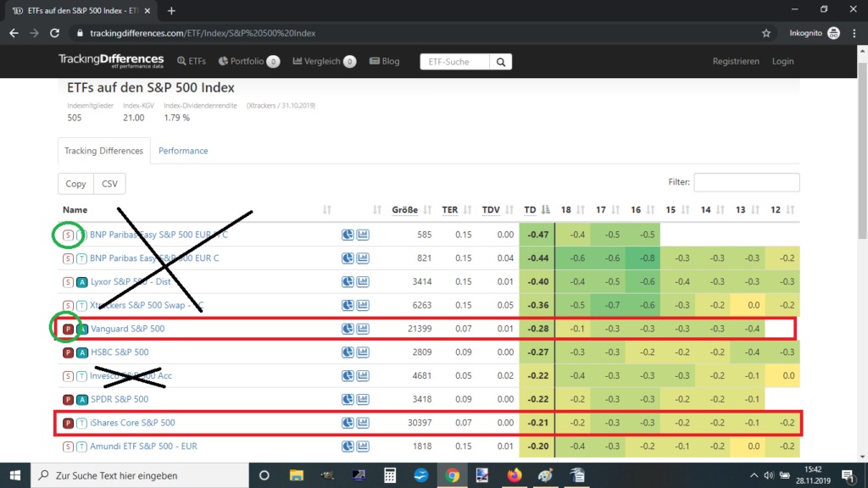The height and width of the screenshot is (488, 868).
Task: Click the browser address bar URL
Action: pyautogui.click(x=203, y=33)
